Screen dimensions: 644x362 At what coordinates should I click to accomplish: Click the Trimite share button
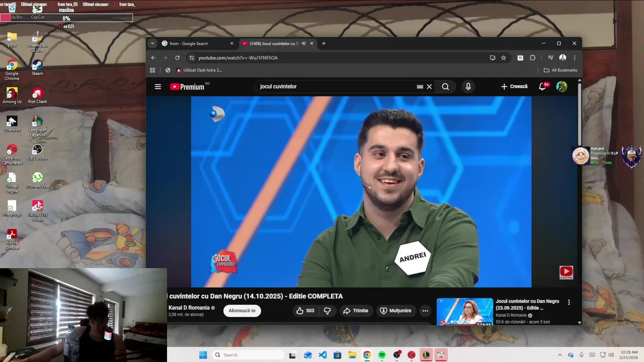[x=356, y=311]
